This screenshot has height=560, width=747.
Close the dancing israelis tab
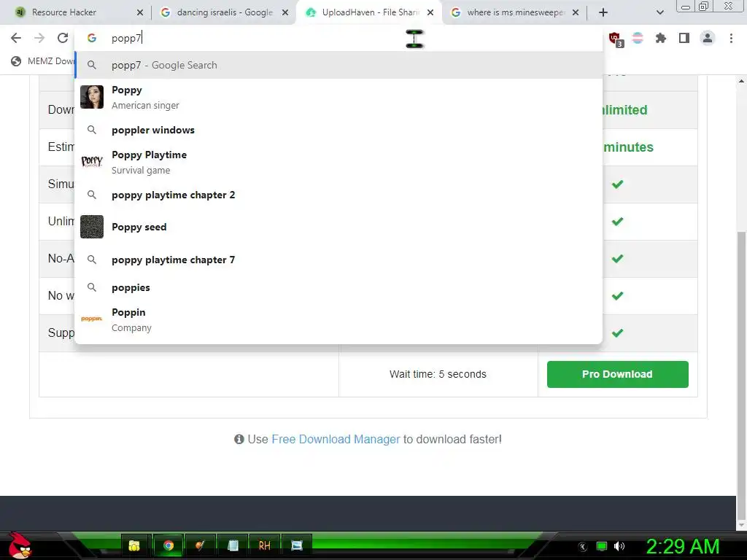(x=285, y=12)
